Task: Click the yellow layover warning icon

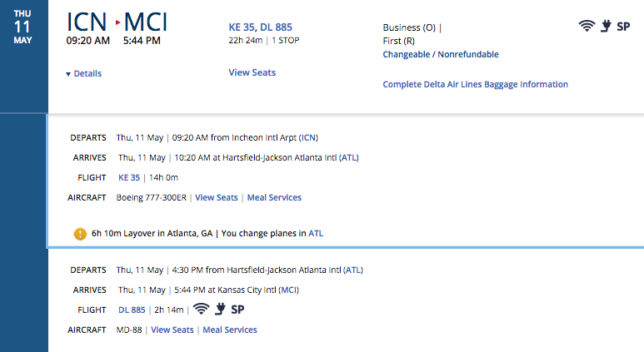Action: point(80,234)
